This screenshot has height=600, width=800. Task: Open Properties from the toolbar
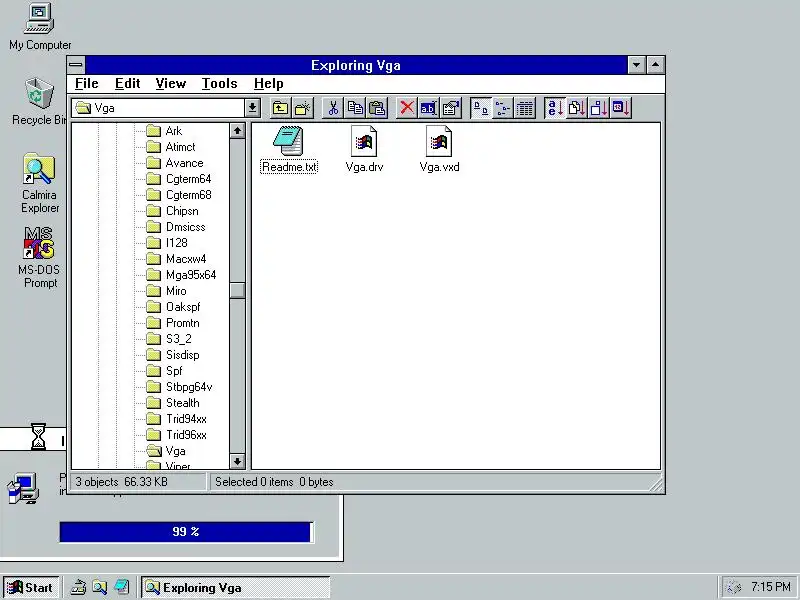click(x=451, y=108)
